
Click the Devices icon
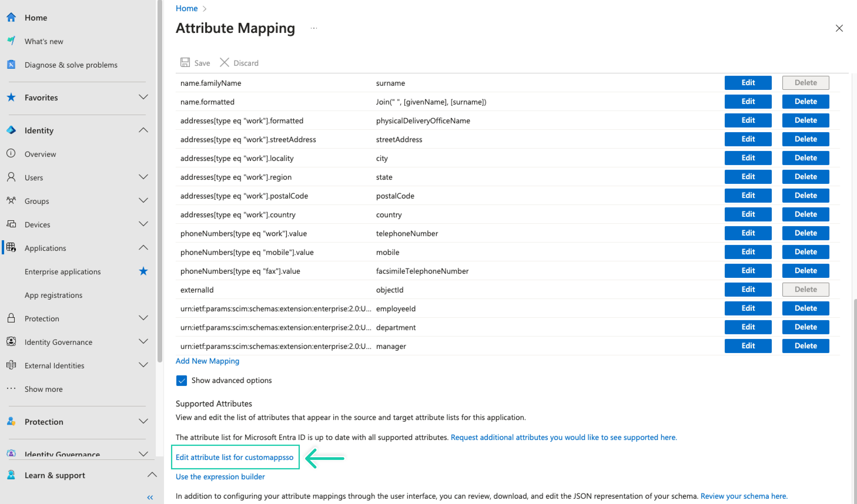pyautogui.click(x=11, y=224)
